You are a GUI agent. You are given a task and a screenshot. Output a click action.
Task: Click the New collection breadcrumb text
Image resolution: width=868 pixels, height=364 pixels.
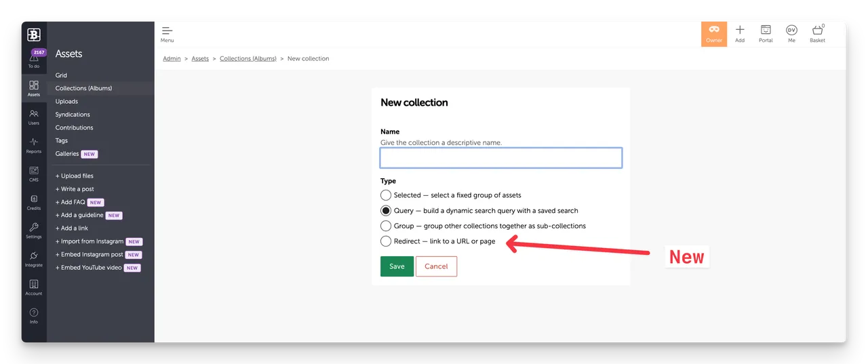tap(309, 59)
